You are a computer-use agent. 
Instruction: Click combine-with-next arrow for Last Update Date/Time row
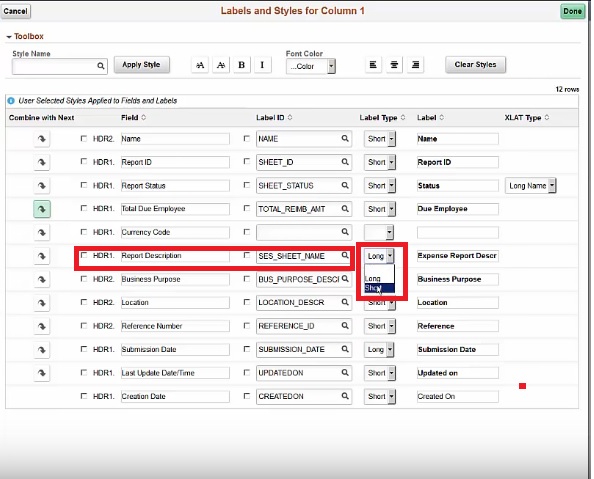point(42,373)
